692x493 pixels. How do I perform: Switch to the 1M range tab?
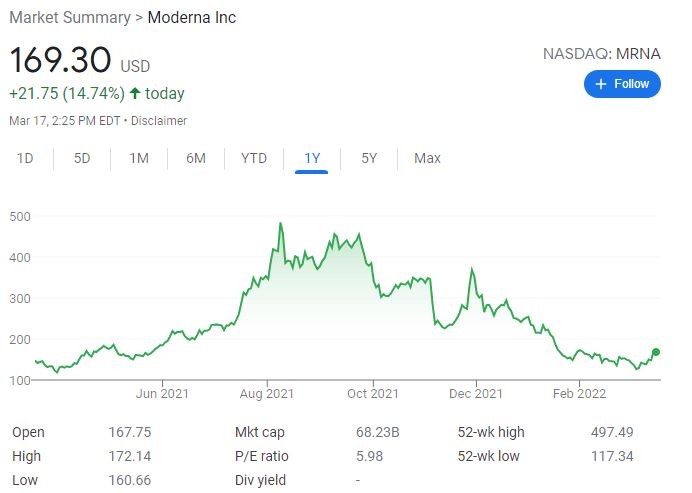pos(139,158)
